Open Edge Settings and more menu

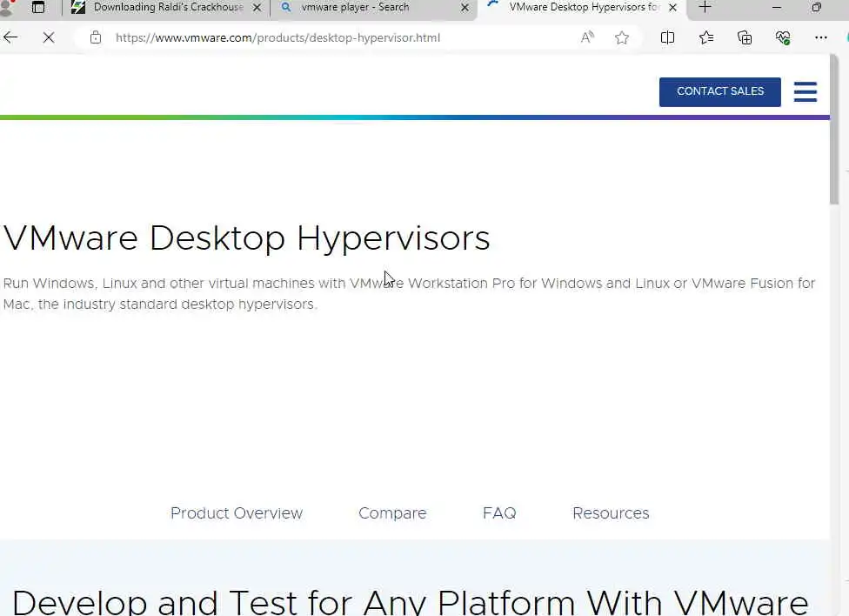point(821,37)
